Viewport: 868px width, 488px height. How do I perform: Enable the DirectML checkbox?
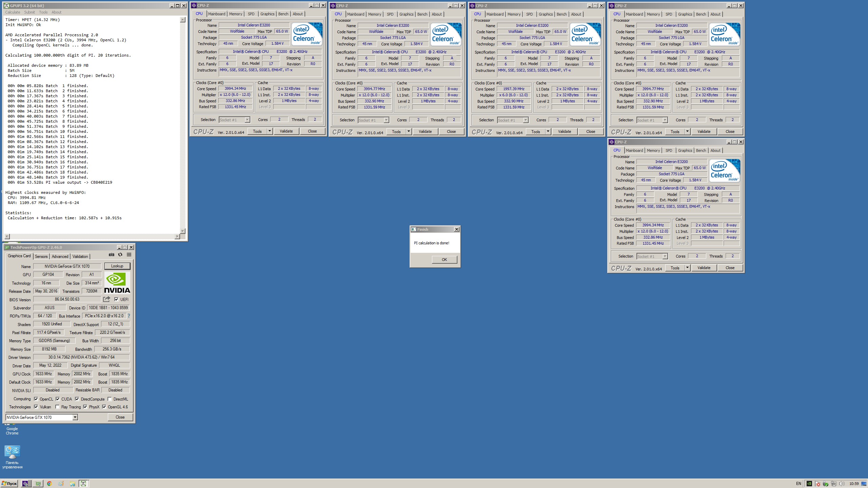tap(110, 399)
